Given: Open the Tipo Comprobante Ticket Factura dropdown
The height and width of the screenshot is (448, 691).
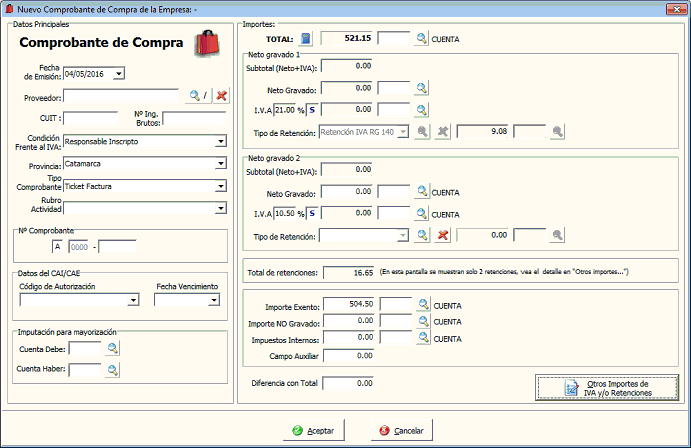Looking at the screenshot, I should point(220,185).
